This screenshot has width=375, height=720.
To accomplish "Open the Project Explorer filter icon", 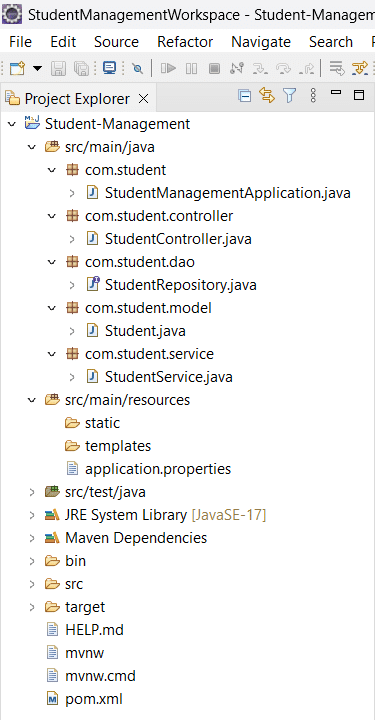I will 290,96.
